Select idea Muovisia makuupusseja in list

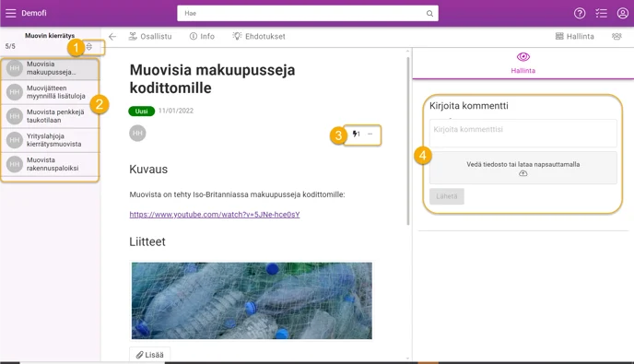(x=50, y=68)
